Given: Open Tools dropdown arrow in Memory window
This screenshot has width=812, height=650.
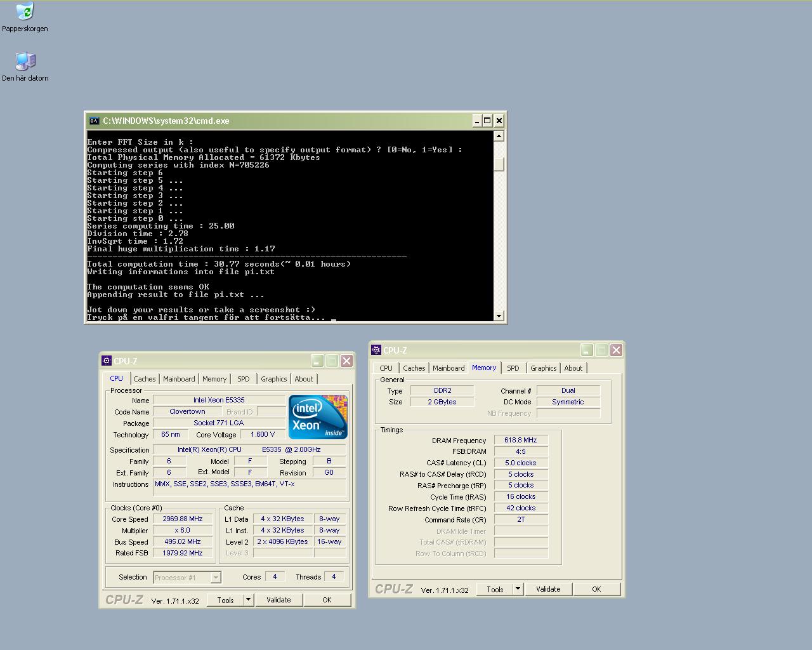Looking at the screenshot, I should 518,589.
